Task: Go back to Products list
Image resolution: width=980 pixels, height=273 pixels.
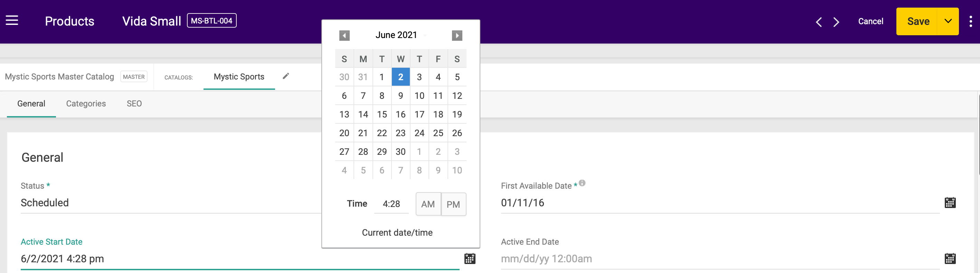Action: click(x=69, y=21)
